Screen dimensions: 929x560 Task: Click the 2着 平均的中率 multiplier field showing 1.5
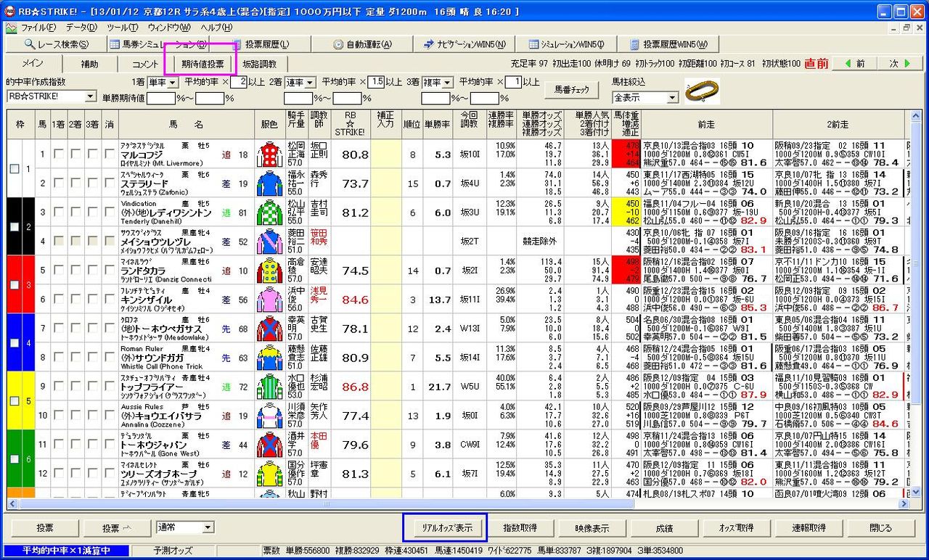pos(376,83)
